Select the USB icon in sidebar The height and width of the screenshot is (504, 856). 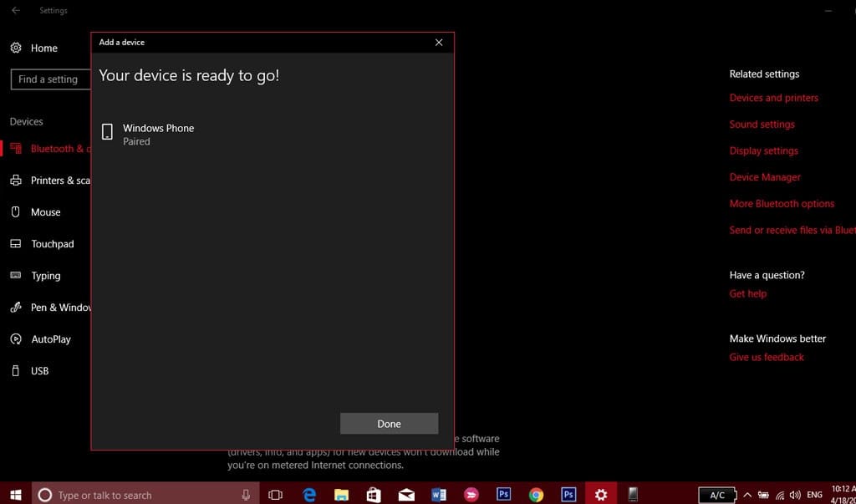15,371
